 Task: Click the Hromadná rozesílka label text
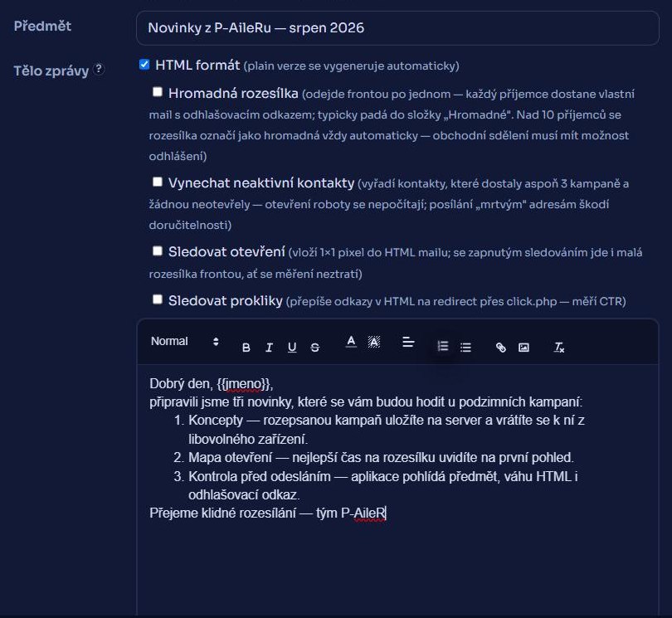tap(233, 94)
